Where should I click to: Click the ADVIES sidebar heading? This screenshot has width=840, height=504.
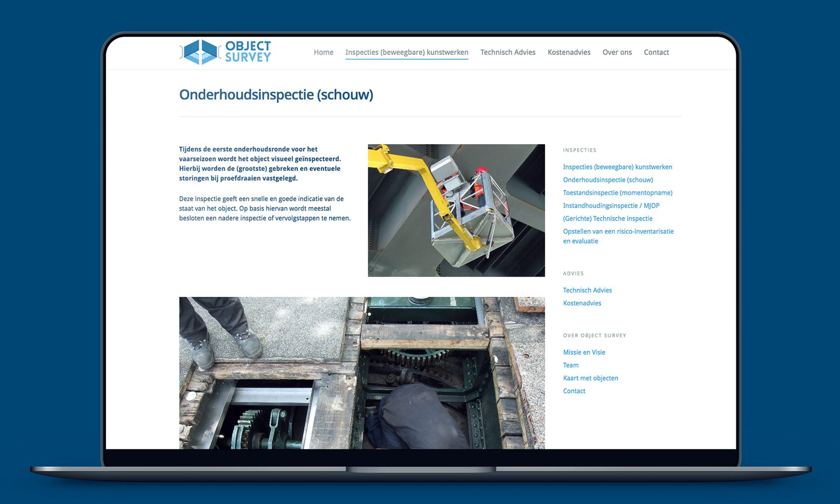point(573,274)
